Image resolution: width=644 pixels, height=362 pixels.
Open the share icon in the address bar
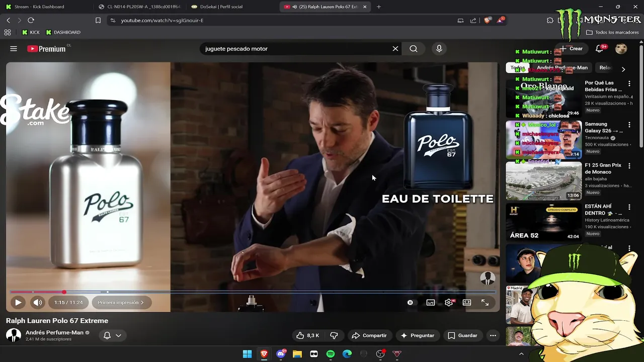point(473,20)
